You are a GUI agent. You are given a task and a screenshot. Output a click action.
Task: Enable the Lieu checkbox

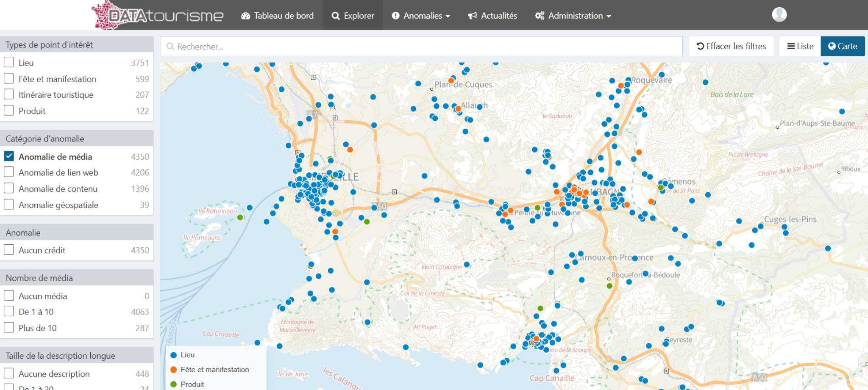click(x=9, y=62)
